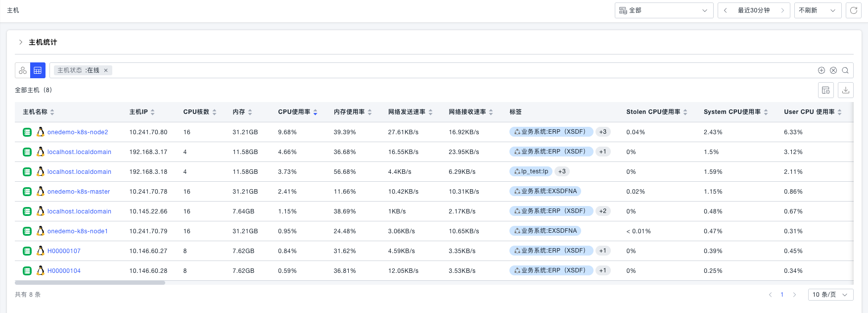This screenshot has height=313, width=868.
Task: Click the search magnifier icon in filter bar
Action: pos(845,70)
